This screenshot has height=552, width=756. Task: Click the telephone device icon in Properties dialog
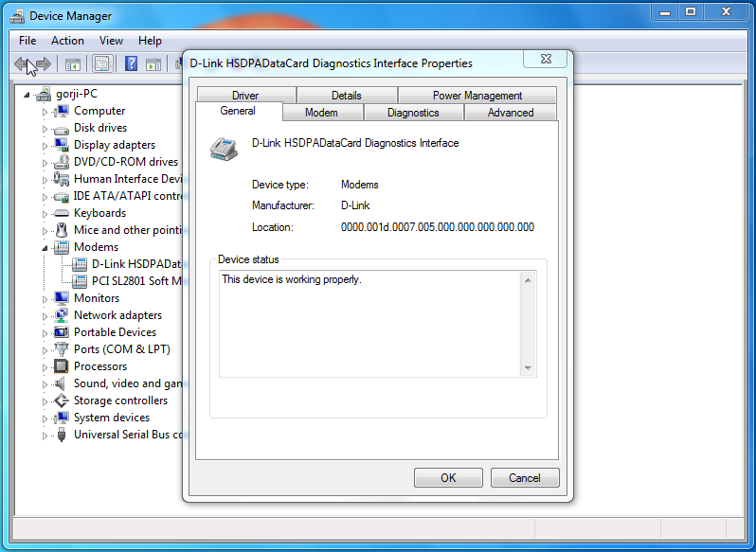click(224, 149)
